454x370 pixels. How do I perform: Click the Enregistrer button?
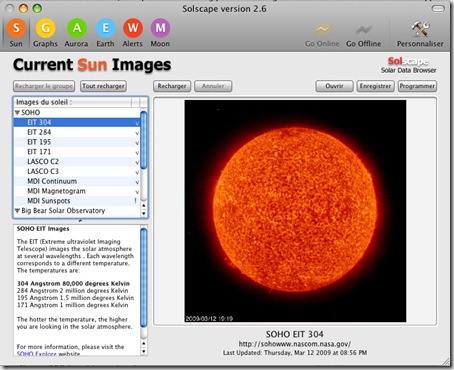375,86
